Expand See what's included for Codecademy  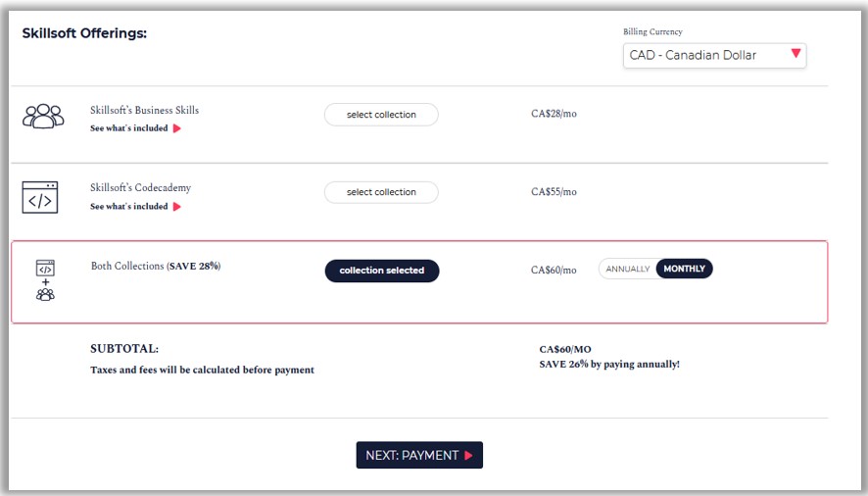(x=129, y=207)
